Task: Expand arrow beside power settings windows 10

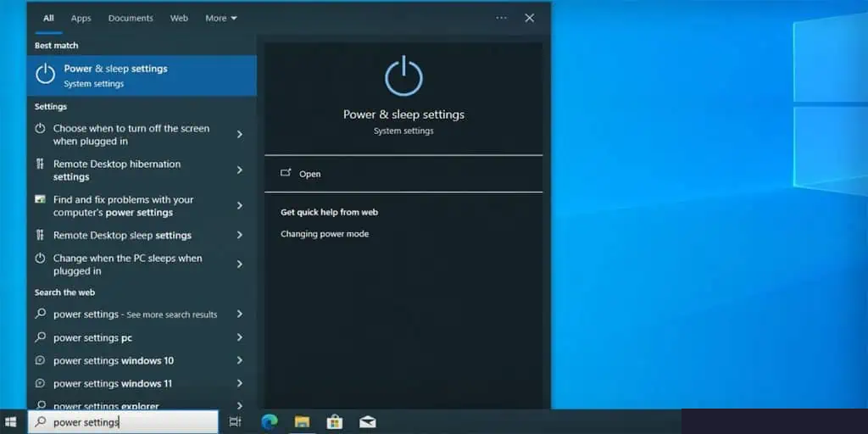Action: (x=240, y=360)
